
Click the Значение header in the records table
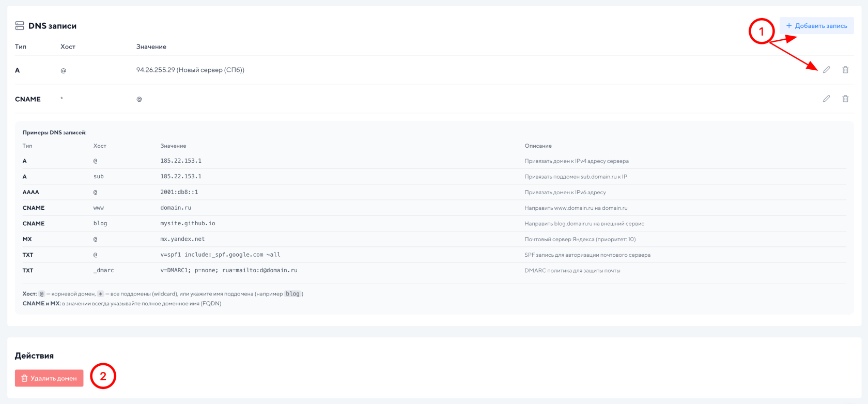pos(151,46)
